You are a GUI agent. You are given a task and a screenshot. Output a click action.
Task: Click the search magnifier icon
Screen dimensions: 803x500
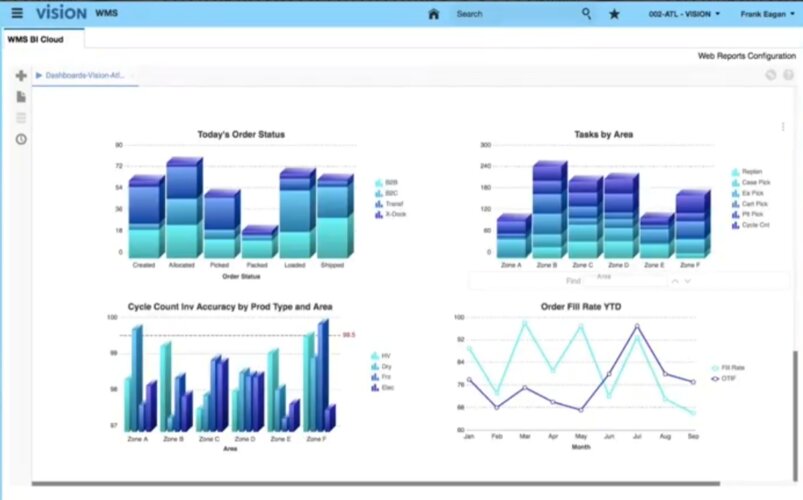586,14
